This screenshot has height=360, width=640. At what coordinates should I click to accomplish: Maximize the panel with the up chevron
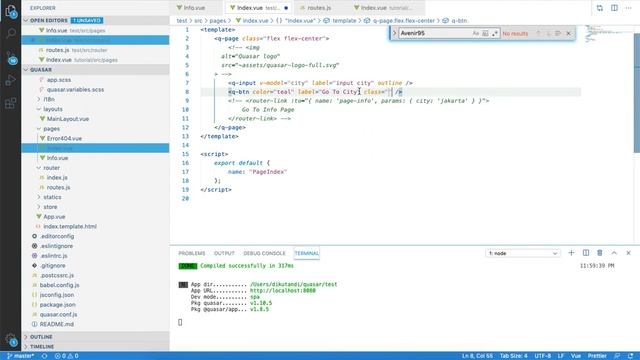pyautogui.click(x=614, y=253)
